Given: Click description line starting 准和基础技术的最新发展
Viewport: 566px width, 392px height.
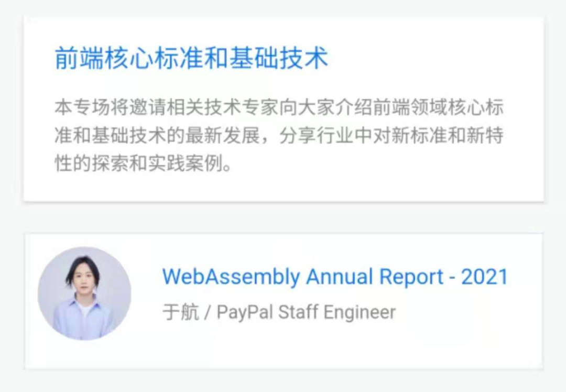Looking at the screenshot, I should pyautogui.click(x=279, y=136).
